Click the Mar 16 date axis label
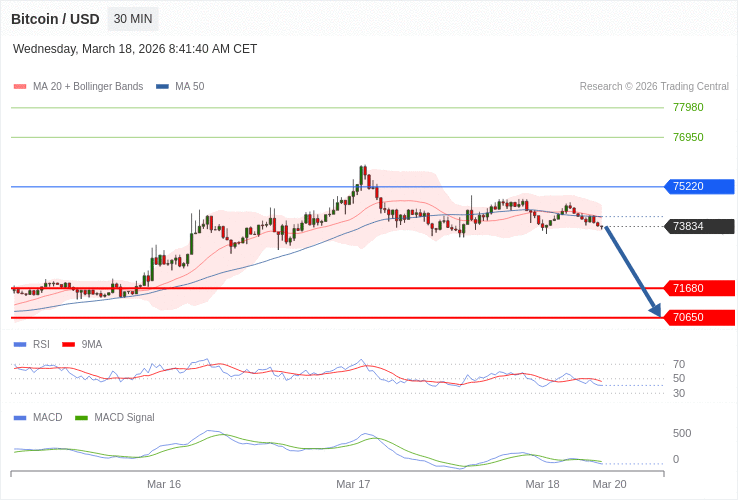738x500 pixels. tap(164, 484)
